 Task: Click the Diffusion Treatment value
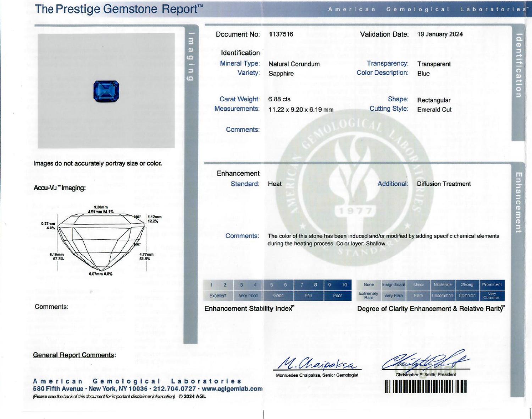coord(444,184)
